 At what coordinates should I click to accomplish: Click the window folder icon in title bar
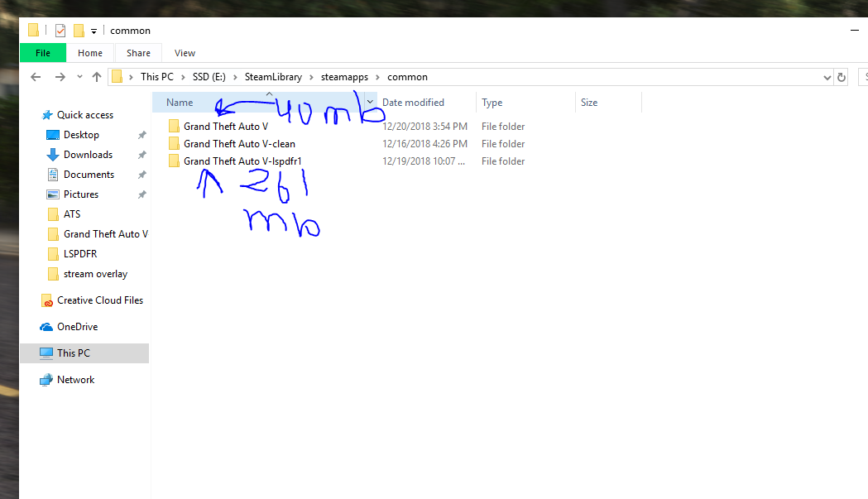pos(34,30)
